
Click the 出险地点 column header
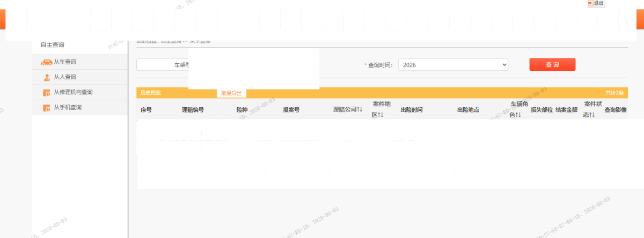[x=468, y=110]
